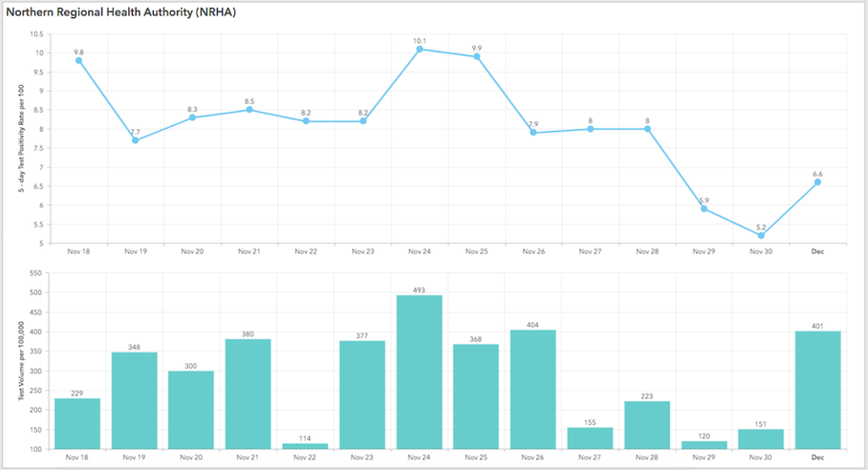Image resolution: width=868 pixels, height=470 pixels.
Task: Select the Nov 28 data point on the line chart
Action: (x=647, y=129)
